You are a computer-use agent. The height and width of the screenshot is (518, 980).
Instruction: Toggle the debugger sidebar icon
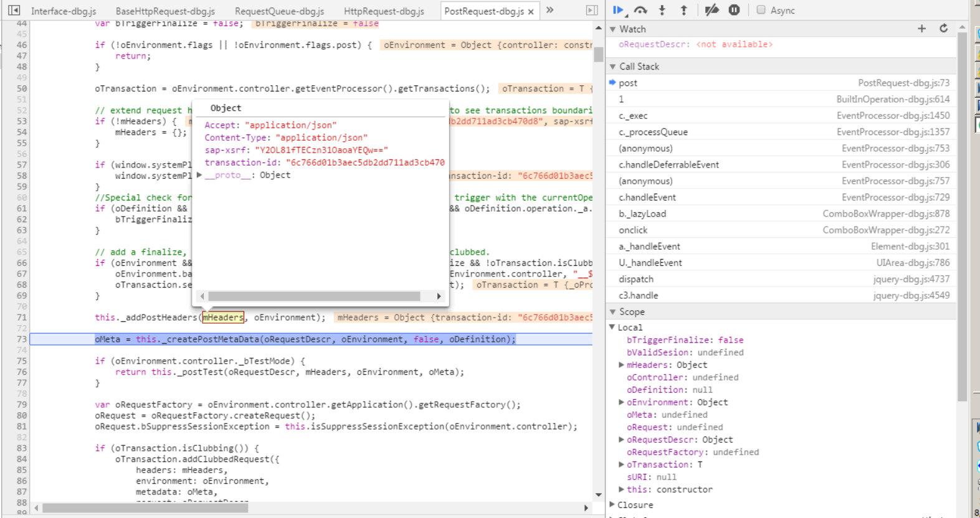(x=592, y=11)
